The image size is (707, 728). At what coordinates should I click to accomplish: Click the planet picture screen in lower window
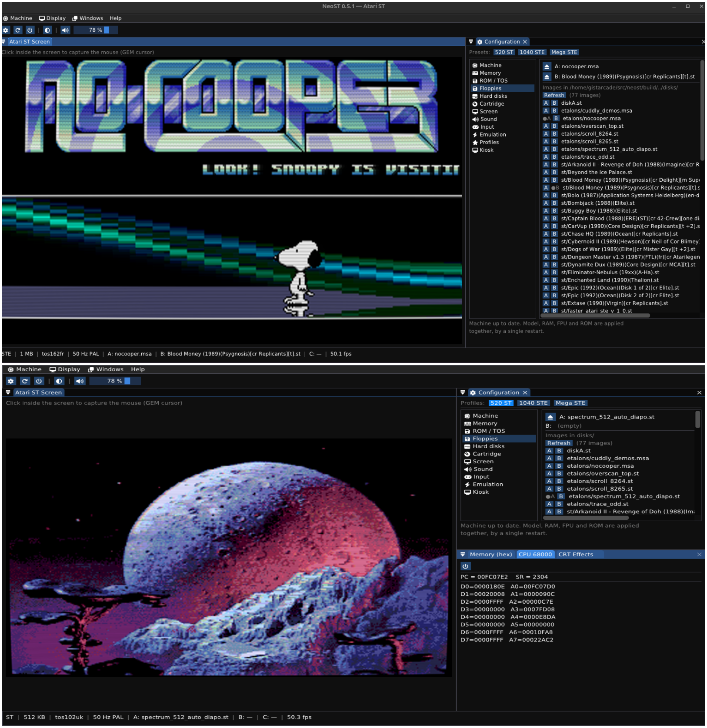pyautogui.click(x=229, y=558)
